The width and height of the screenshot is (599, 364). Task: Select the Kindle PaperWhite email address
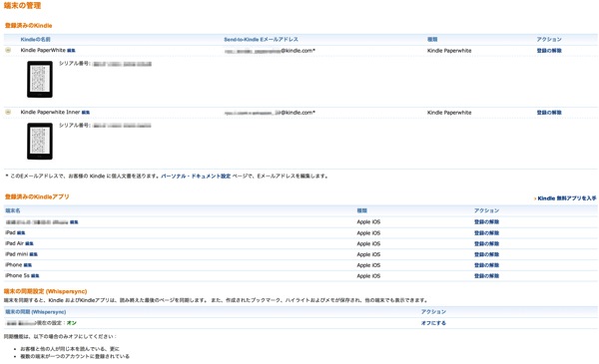coord(270,51)
